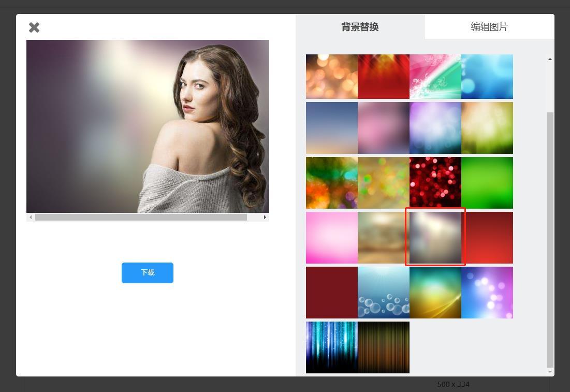Viewport: 570px width, 392px height.
Task: Choose the pink and white gradient background
Action: 332,238
